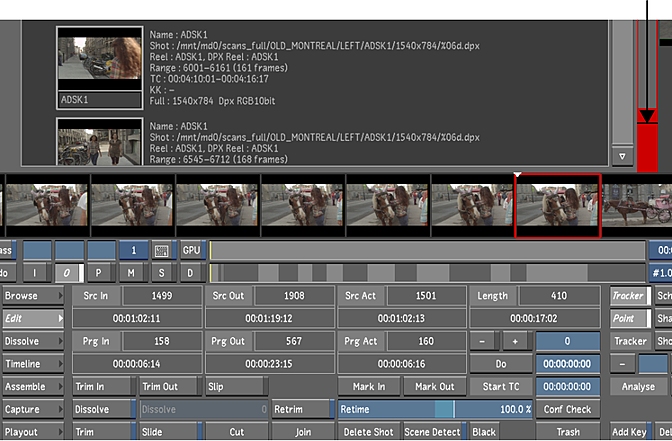The width and height of the screenshot is (672, 441).
Task: Open the Timeline menu
Action: 33,364
